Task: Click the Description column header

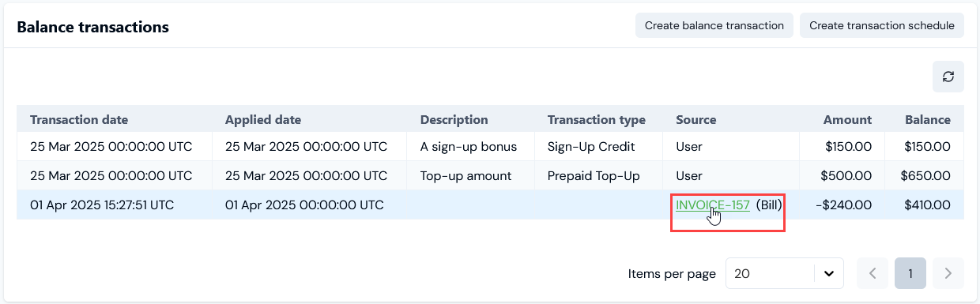Action: (454, 120)
